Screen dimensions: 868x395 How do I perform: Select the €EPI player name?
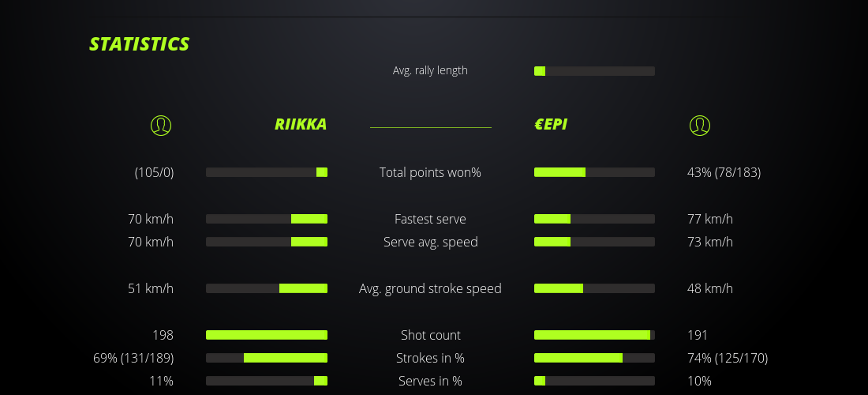(x=551, y=125)
